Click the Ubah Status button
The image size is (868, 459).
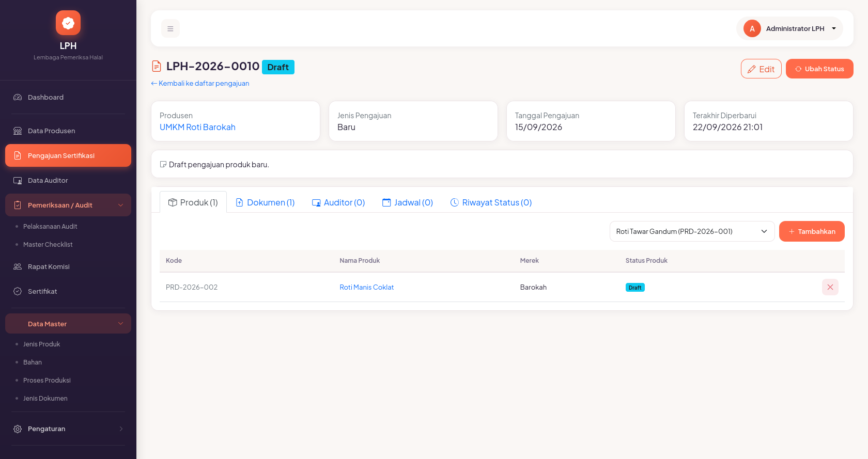click(x=819, y=69)
